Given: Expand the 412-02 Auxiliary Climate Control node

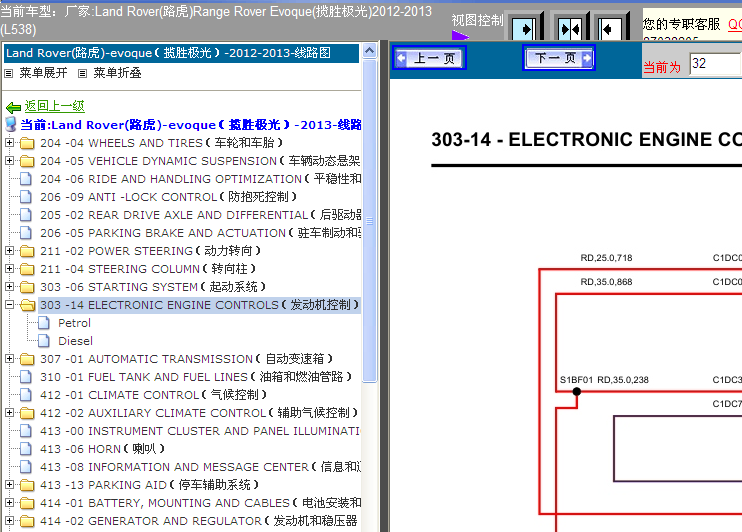Looking at the screenshot, I should tap(9, 412).
